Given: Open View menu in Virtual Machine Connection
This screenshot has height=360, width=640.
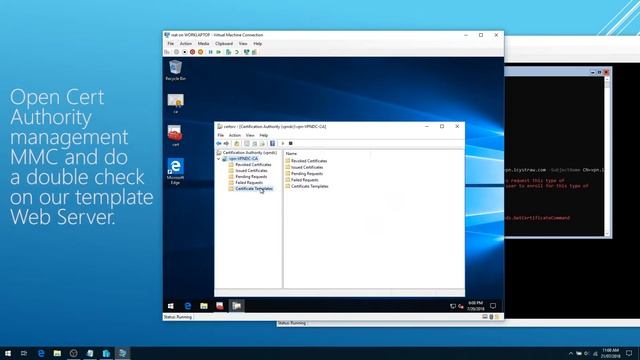Looking at the screenshot, I should (243, 44).
